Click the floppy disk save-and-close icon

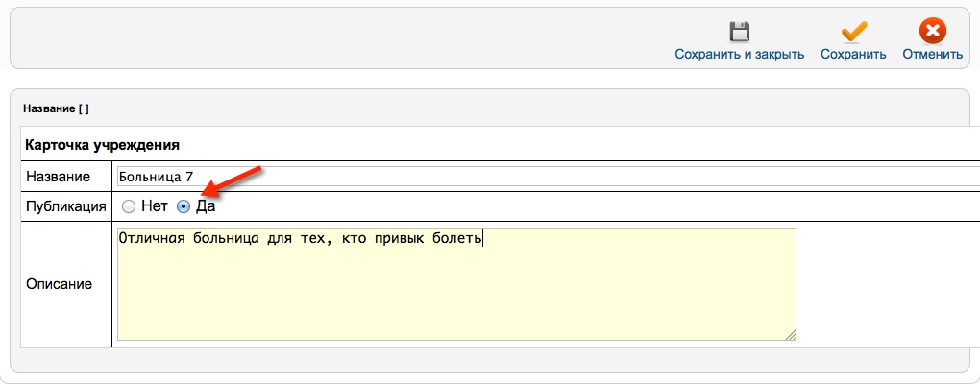coord(740,32)
